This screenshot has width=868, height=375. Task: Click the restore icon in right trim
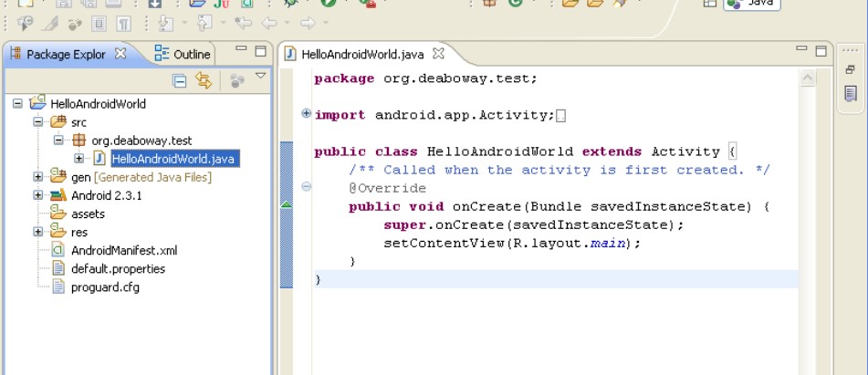(851, 69)
